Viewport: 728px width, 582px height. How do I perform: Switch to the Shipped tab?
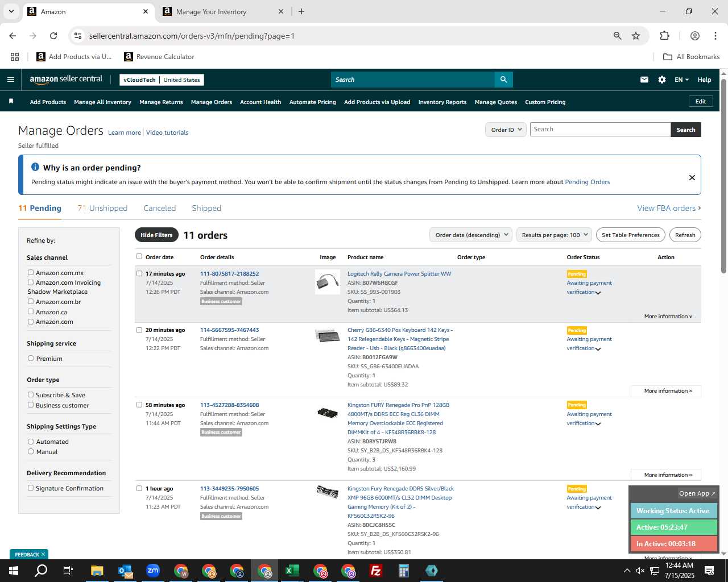206,208
